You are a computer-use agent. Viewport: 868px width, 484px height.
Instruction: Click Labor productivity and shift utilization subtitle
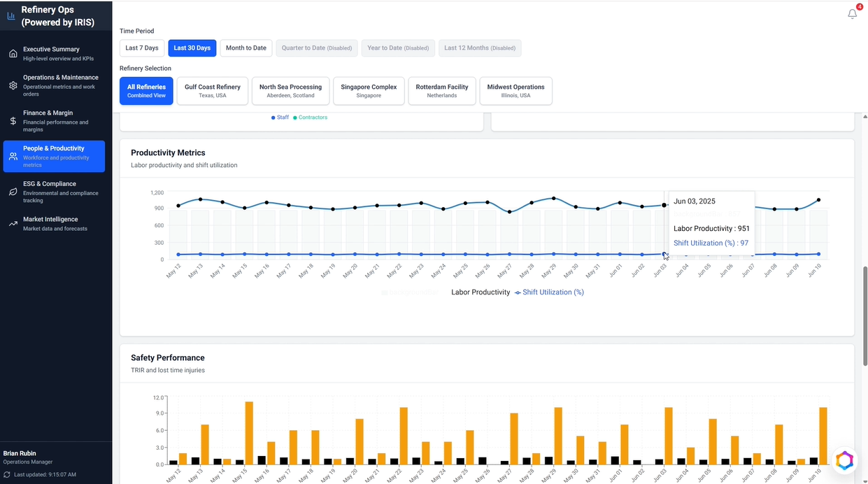pyautogui.click(x=184, y=165)
